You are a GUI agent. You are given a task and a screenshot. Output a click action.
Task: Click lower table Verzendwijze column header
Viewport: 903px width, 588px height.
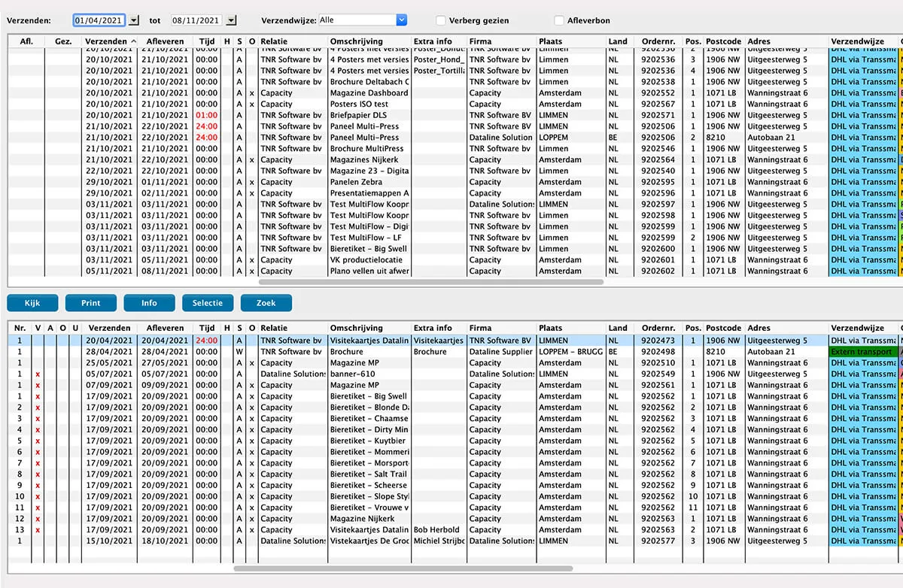point(863,328)
